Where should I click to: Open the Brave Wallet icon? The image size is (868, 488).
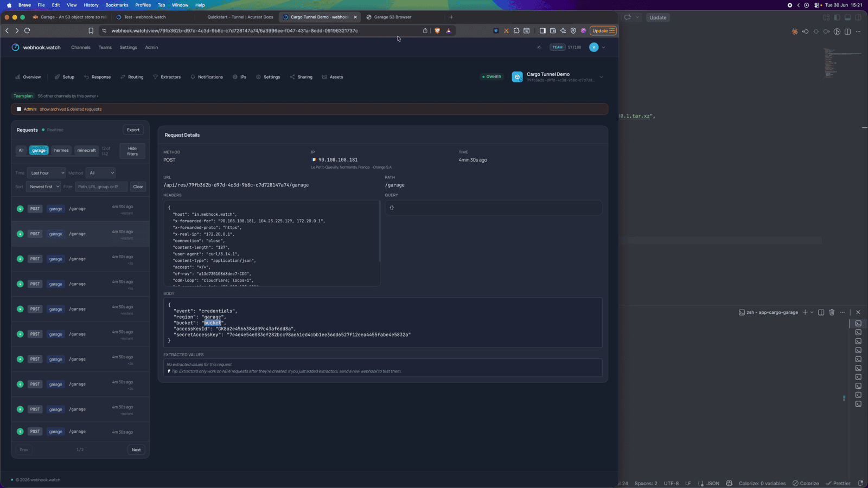[553, 31]
